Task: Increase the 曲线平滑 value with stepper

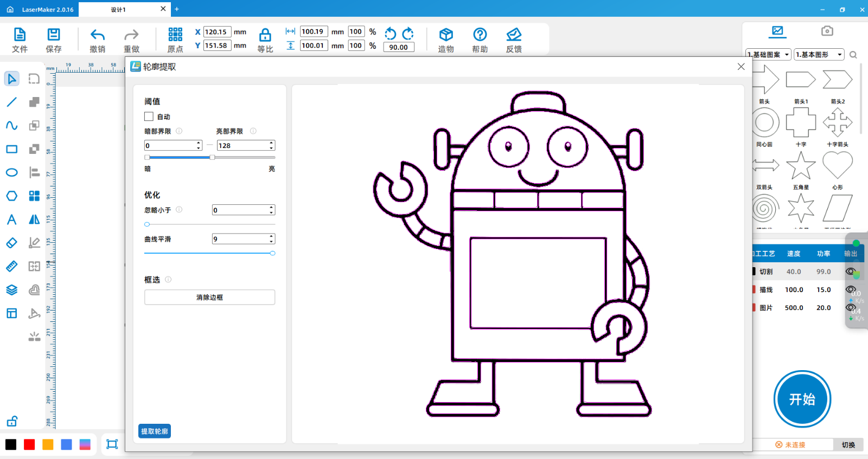Action: coord(271,237)
